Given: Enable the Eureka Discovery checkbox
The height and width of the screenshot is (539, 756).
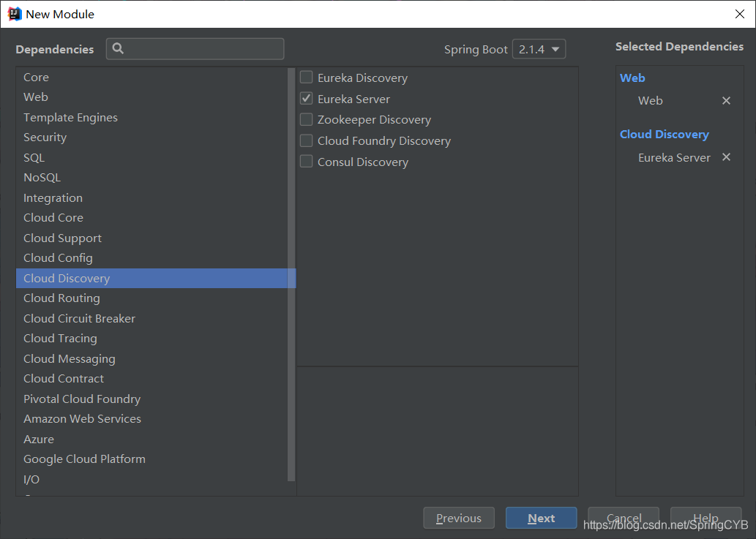Looking at the screenshot, I should point(306,77).
